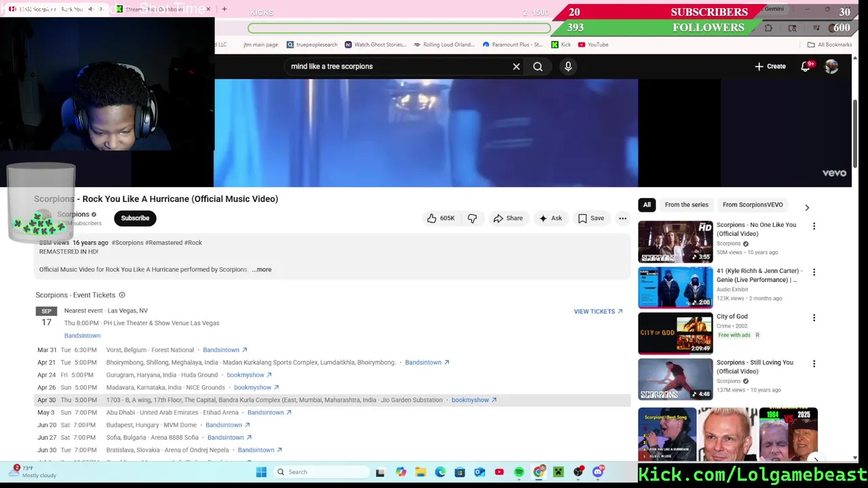The height and width of the screenshot is (488, 868).
Task: Open options menu for No One Like You
Action: click(x=814, y=226)
